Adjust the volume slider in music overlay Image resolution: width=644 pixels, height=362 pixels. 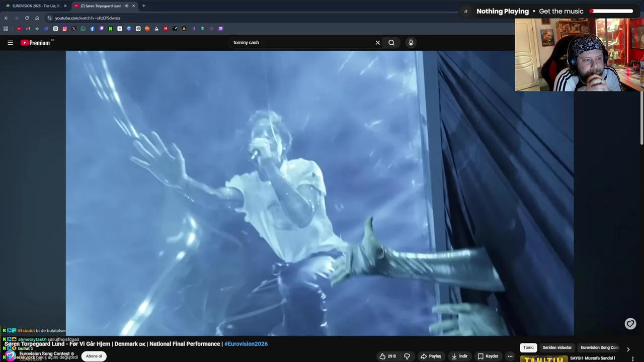click(x=612, y=11)
